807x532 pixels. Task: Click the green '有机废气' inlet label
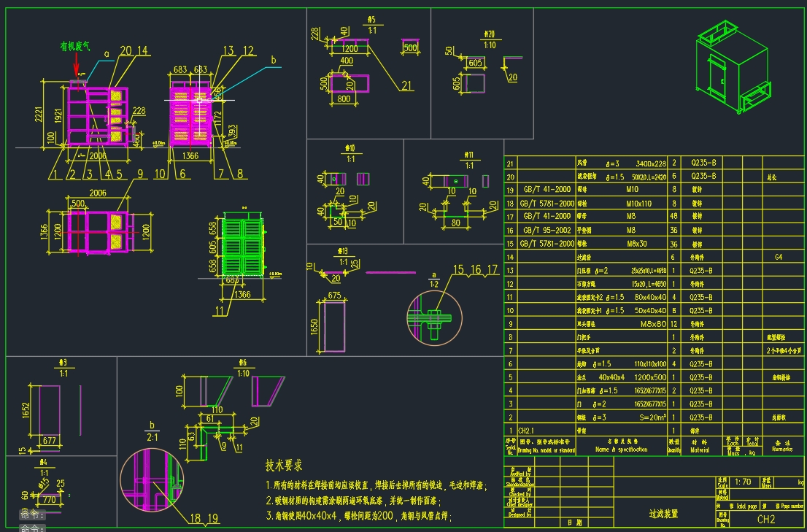[x=75, y=46]
